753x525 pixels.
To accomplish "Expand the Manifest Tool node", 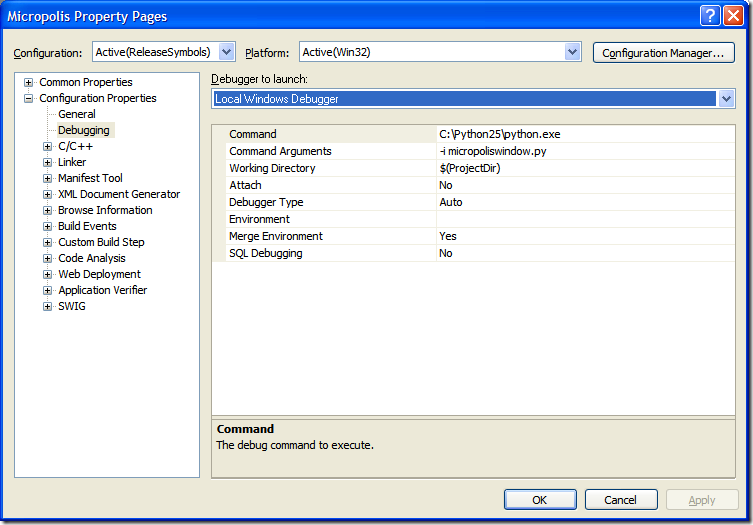I will click(47, 178).
